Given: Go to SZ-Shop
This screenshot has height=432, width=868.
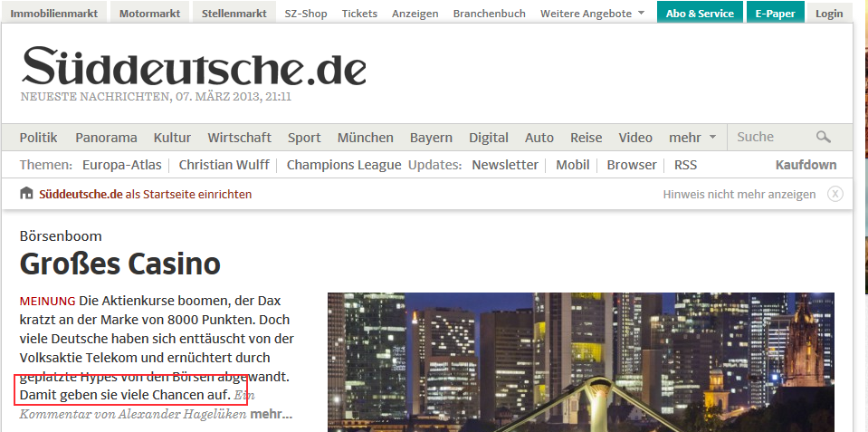Looking at the screenshot, I should pyautogui.click(x=306, y=14).
